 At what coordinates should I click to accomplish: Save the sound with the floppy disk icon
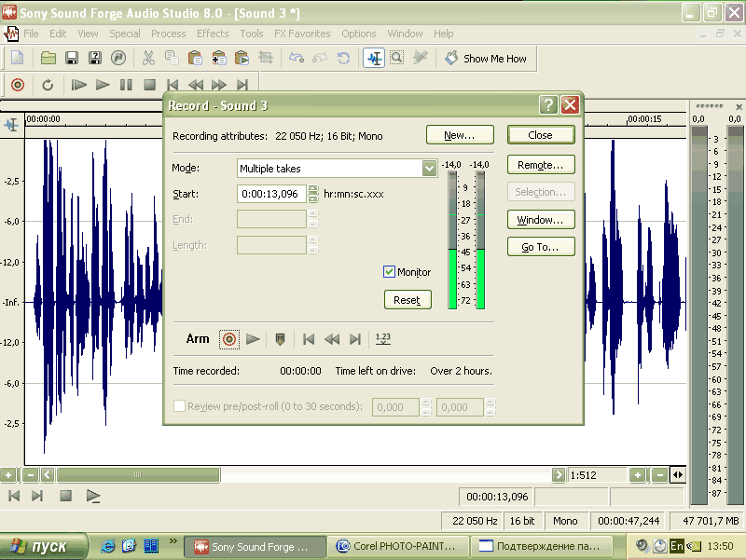point(72,59)
